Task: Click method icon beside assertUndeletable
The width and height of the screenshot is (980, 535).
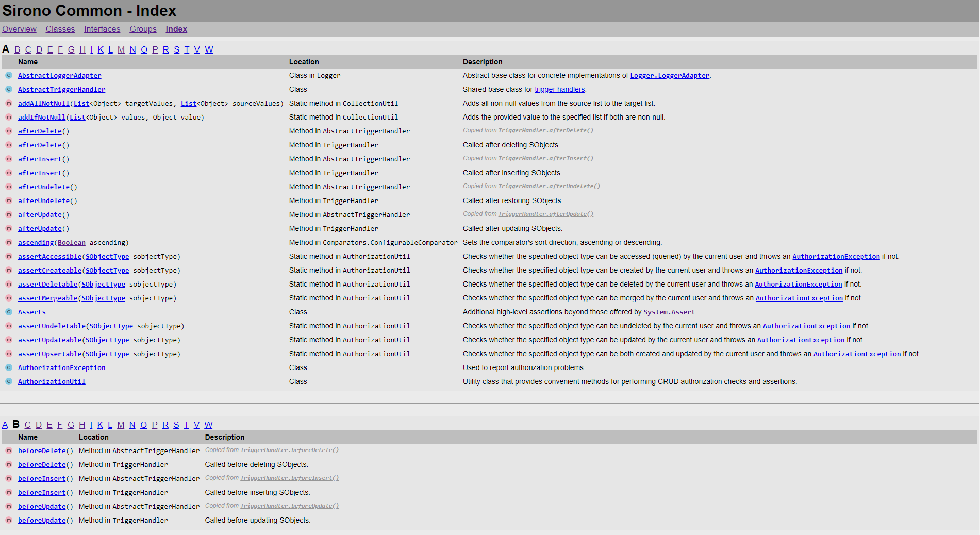Action: tap(9, 326)
